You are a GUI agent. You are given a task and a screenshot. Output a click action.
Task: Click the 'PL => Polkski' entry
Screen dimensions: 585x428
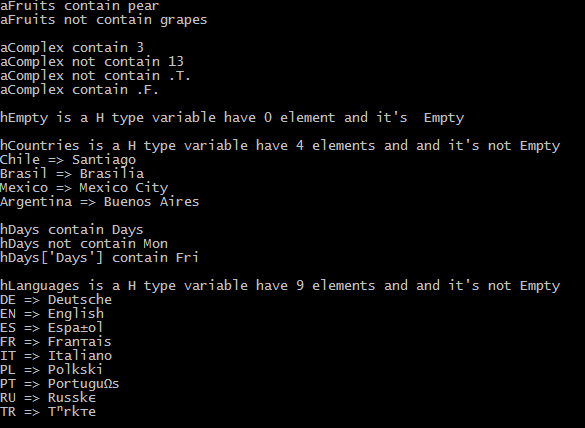(51, 370)
